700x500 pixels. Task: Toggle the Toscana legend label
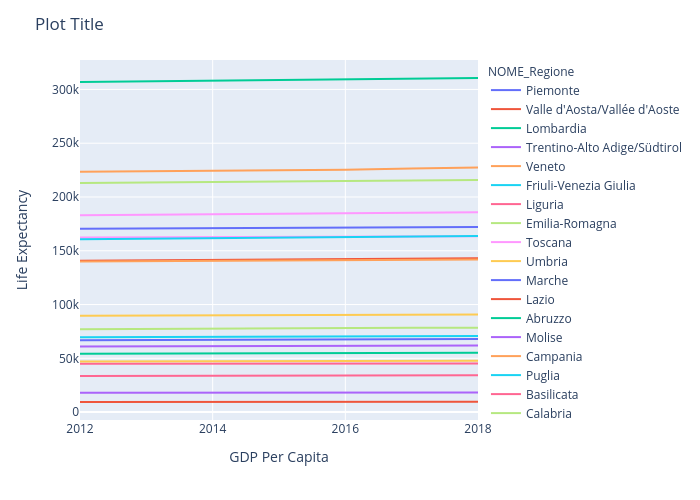(x=549, y=243)
